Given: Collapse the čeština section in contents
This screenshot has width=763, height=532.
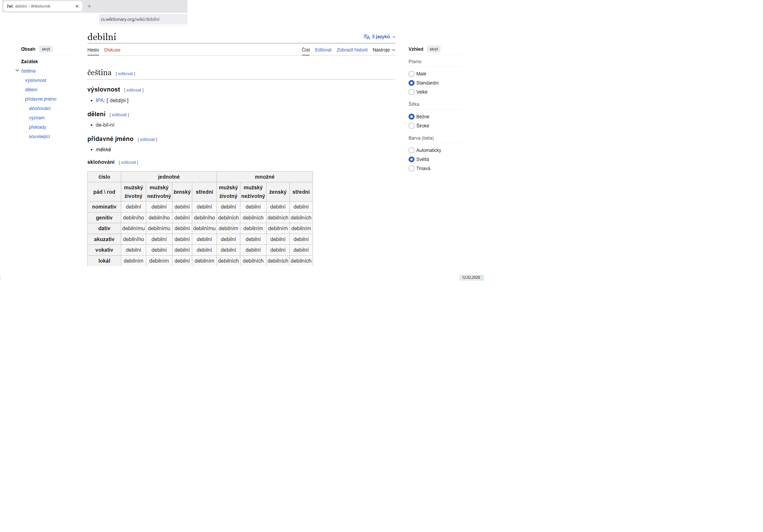Looking at the screenshot, I should pos(17,70).
